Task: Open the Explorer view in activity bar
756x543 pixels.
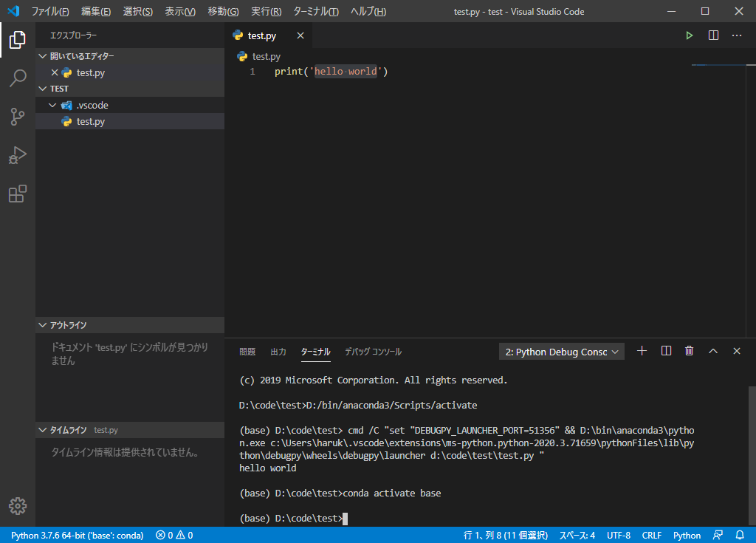Action: click(x=18, y=40)
